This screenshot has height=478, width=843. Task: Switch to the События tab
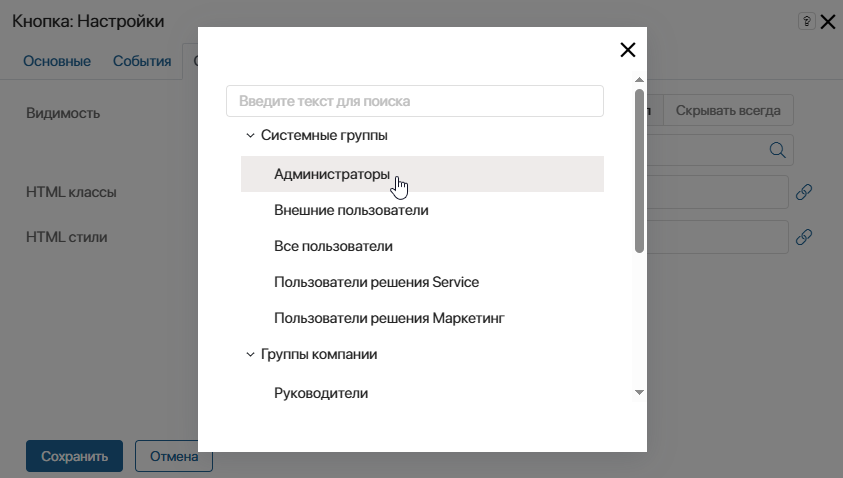pos(142,61)
